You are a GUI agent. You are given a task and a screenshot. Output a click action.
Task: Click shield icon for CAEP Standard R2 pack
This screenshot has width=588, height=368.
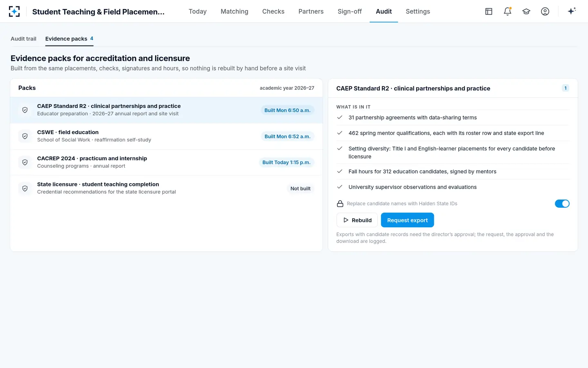click(x=25, y=110)
